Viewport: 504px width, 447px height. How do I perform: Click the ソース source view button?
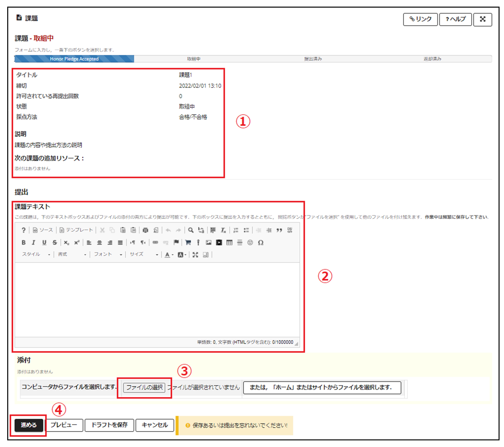43,230
